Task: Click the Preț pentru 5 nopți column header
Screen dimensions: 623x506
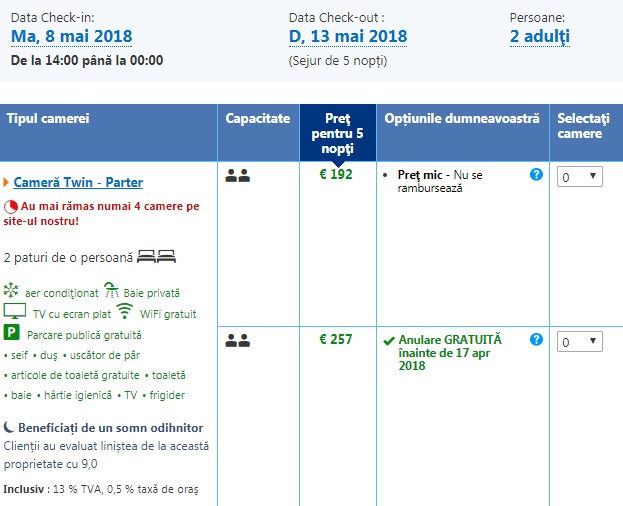Action: coord(338,132)
